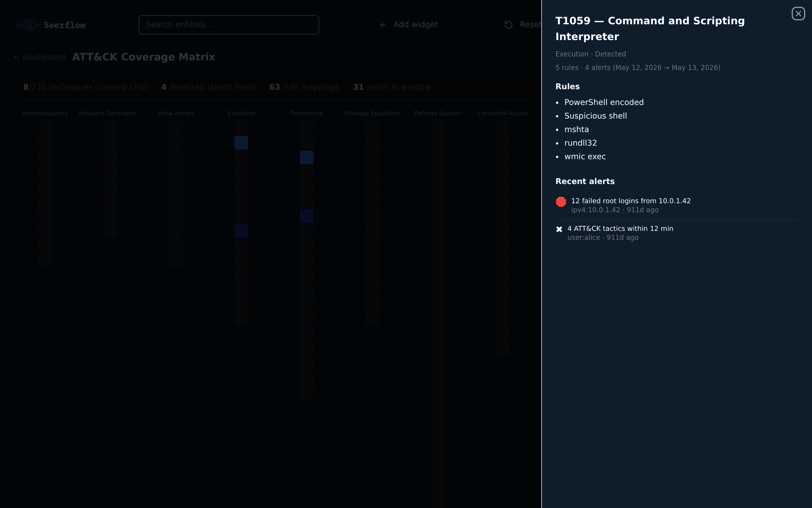Click the '5 rules · 4 alerts' date summary
Screen dimensions: 812x508
pos(638,67)
